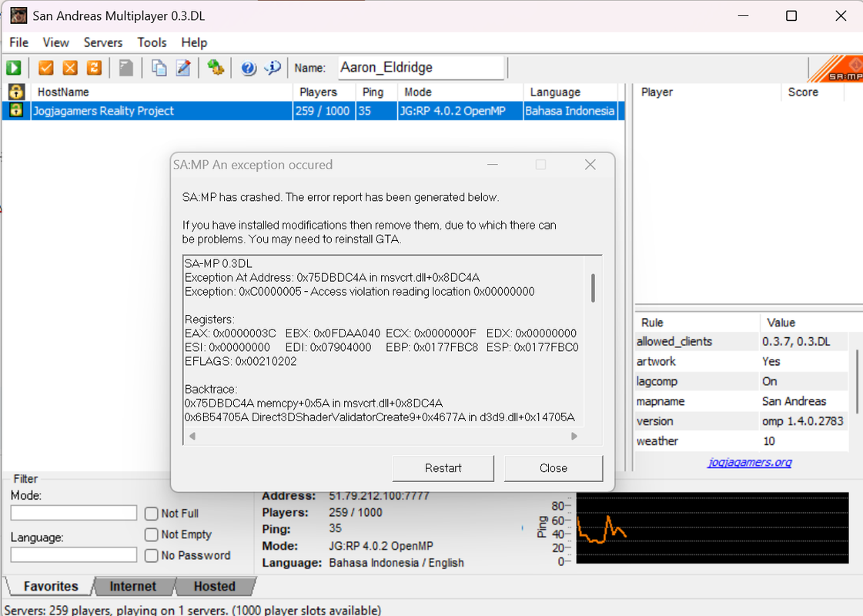863x616 pixels.
Task: Open the View menu
Action: coord(56,42)
